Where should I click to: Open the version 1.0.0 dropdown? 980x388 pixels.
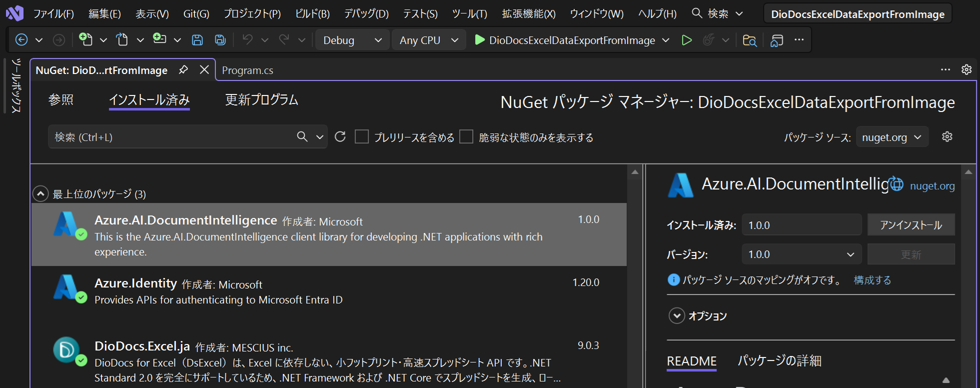[x=802, y=254]
